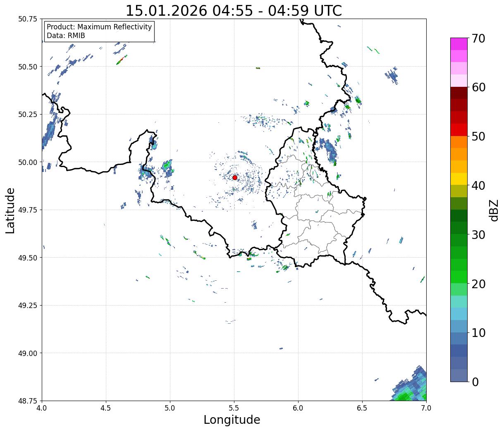Click the latitude tick label 48.75
This screenshot has height=430, width=504.
tap(28, 401)
